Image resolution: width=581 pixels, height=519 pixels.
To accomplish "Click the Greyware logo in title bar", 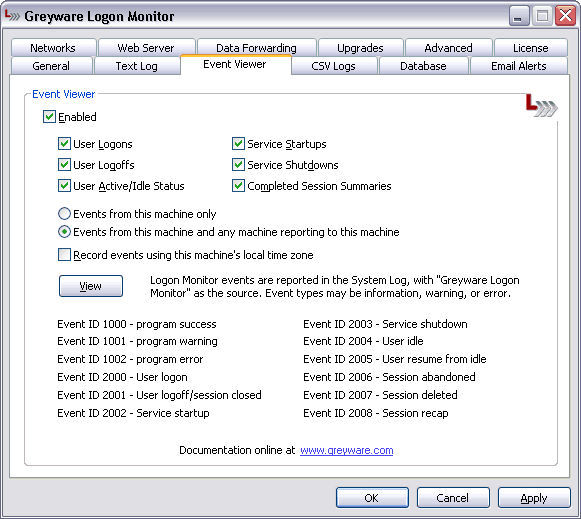I will click(12, 16).
